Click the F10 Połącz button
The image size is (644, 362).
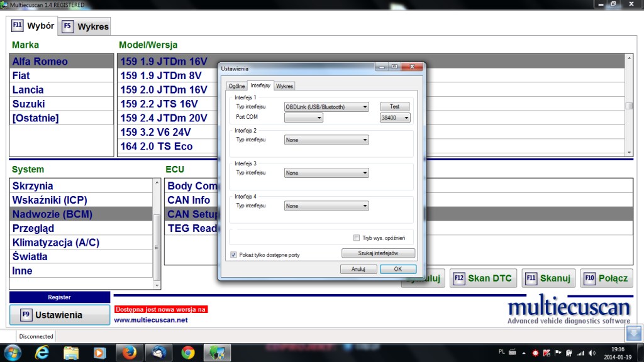pyautogui.click(x=607, y=278)
